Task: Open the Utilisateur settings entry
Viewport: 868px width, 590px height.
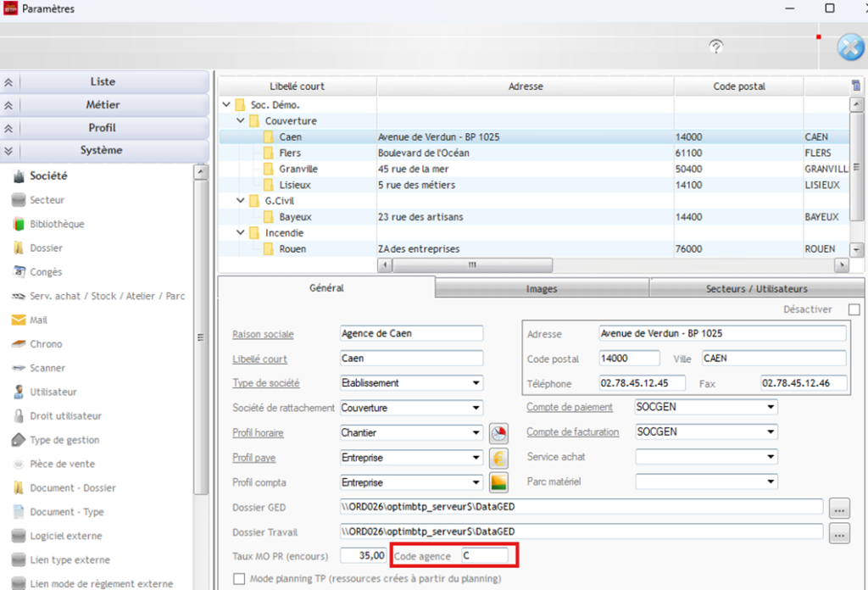Action: click(x=53, y=392)
